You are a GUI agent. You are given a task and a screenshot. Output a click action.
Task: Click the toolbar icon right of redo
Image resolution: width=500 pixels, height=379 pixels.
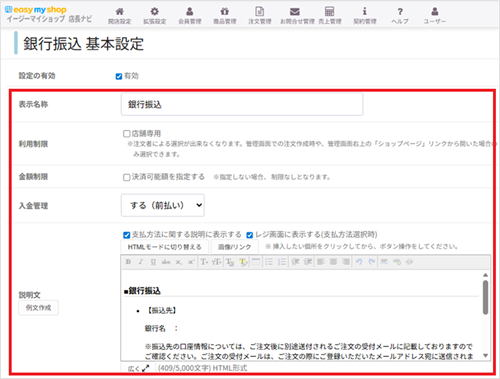(x=384, y=262)
